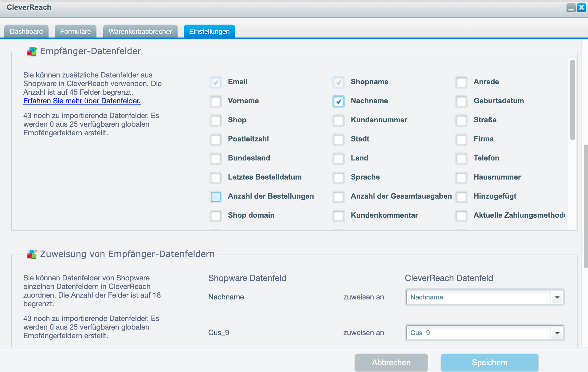The image size is (588, 372).
Task: Click the Zuweisung von Empfänger-Datenfeldern icon
Action: tap(32, 254)
